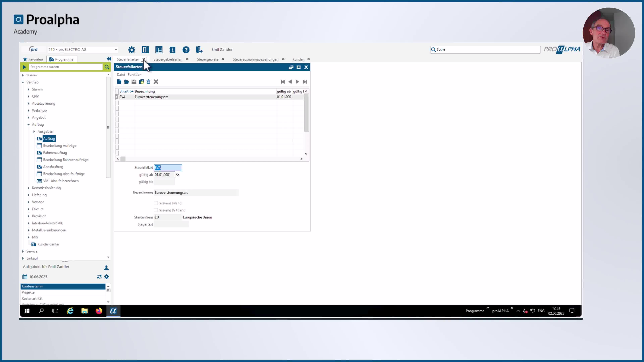Open the help question mark icon

(x=186, y=49)
